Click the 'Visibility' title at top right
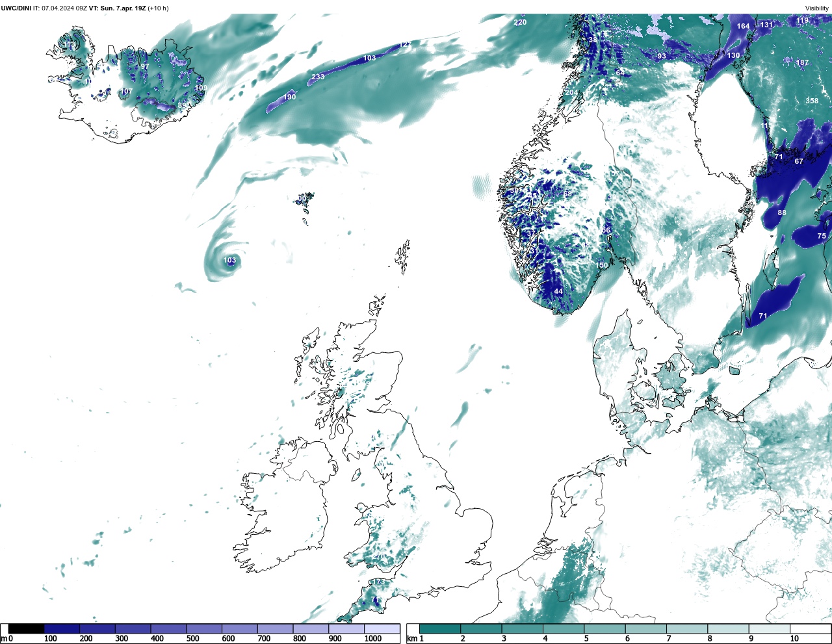 (x=817, y=8)
